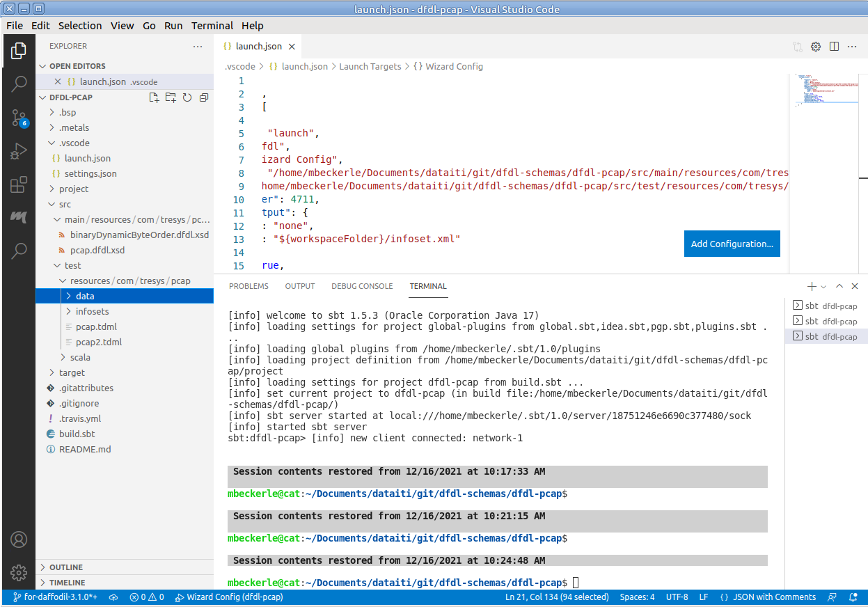Click for-daffodil-3.1.0 branch in status bar

54,597
